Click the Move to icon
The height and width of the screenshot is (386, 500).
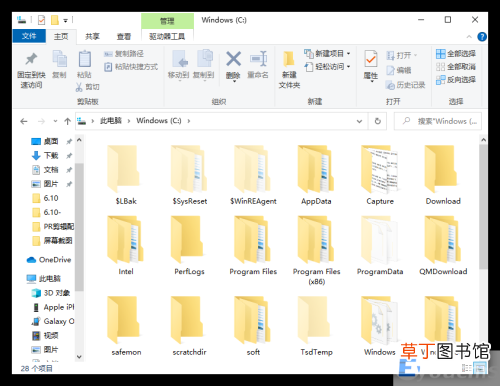tap(179, 59)
